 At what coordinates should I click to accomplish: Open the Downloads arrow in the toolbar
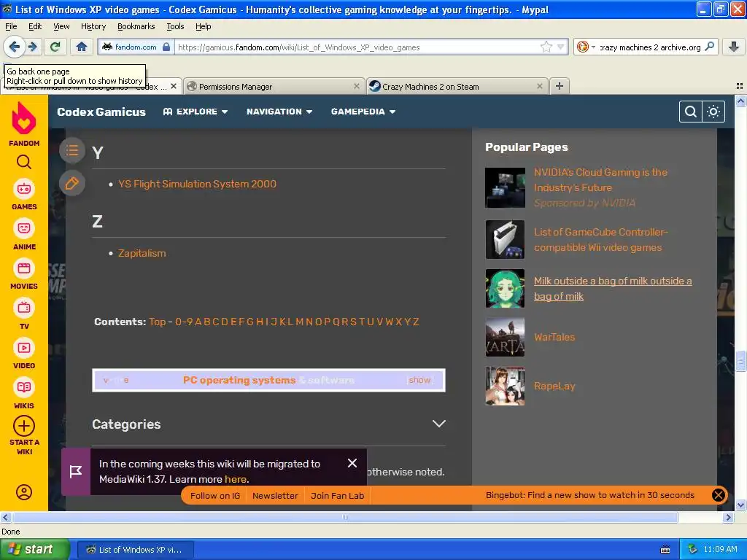734,47
